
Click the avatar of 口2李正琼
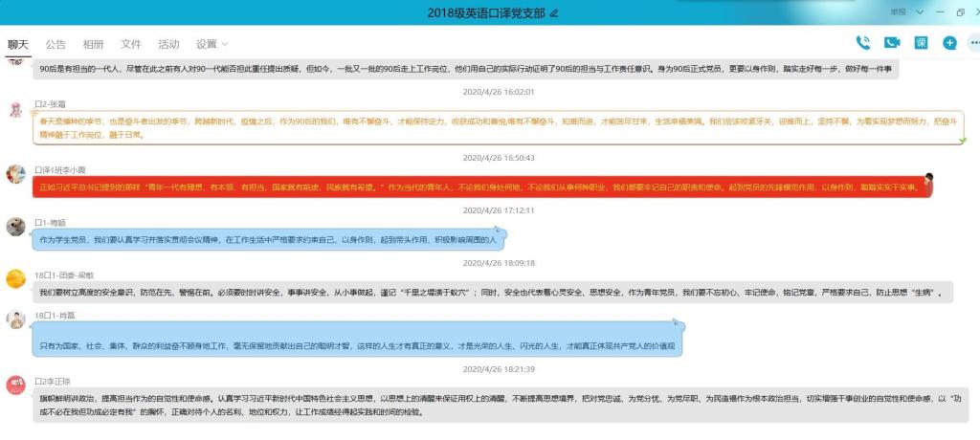point(15,385)
